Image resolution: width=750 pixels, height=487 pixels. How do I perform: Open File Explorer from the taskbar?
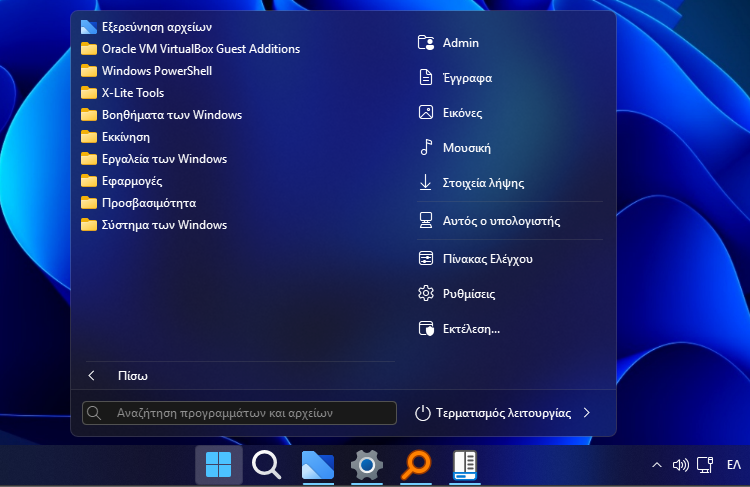[318, 465]
